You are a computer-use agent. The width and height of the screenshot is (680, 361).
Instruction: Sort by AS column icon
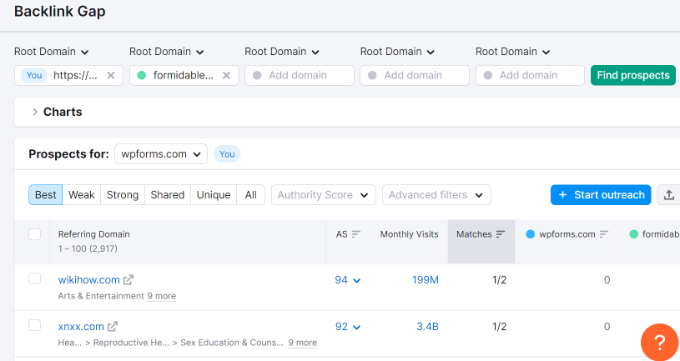356,234
